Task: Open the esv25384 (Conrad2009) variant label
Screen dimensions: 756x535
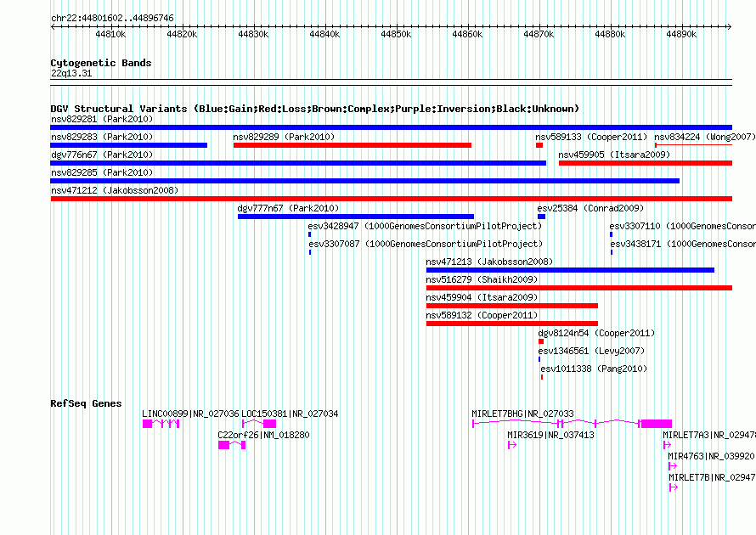Action: click(x=590, y=208)
